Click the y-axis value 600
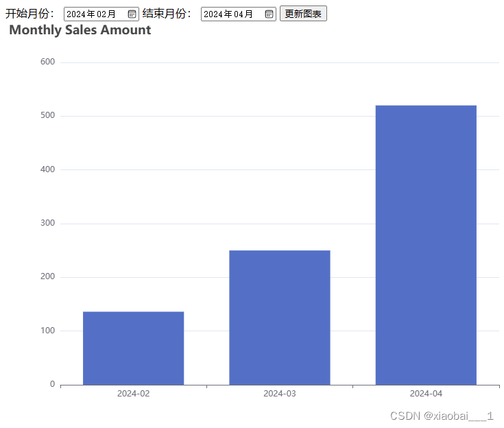Image resolution: width=504 pixels, height=428 pixels. (x=47, y=62)
